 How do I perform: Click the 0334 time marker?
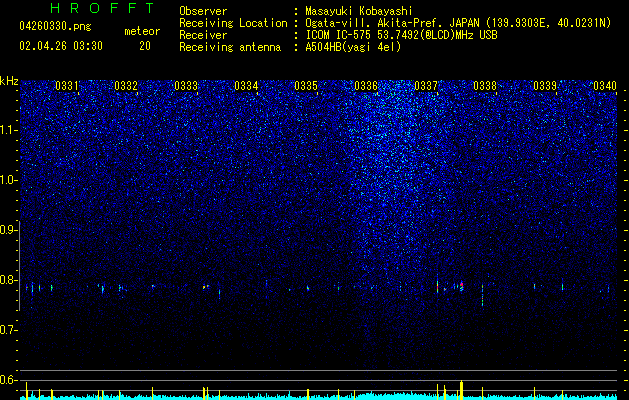[x=246, y=86]
